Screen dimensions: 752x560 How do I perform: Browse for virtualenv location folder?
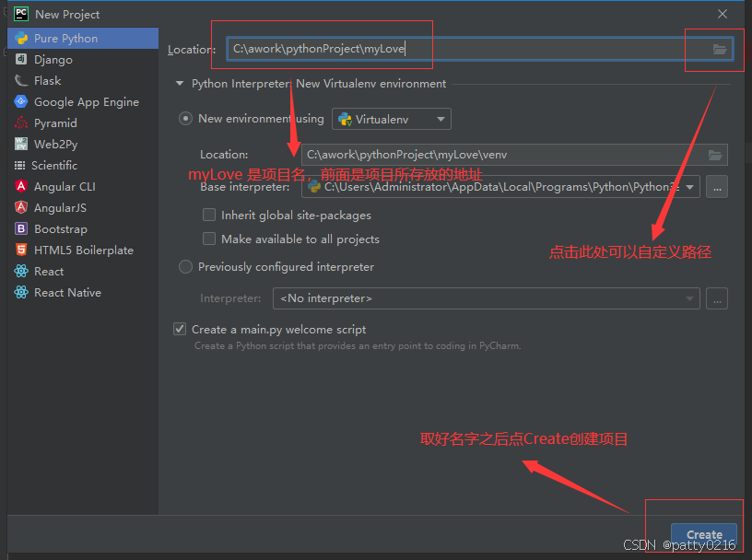pos(715,155)
